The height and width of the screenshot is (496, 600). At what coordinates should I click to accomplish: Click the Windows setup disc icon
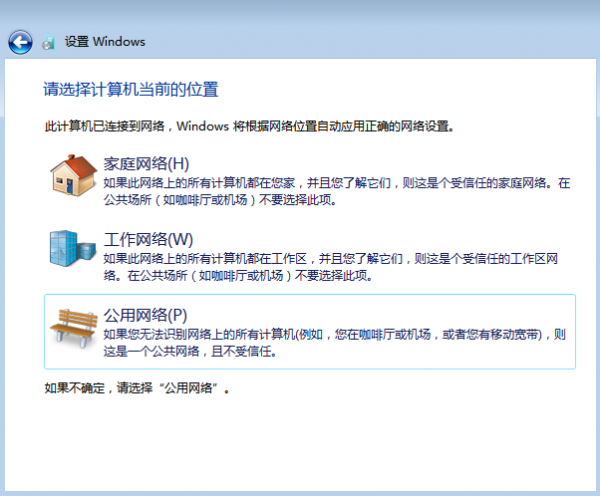[x=49, y=42]
